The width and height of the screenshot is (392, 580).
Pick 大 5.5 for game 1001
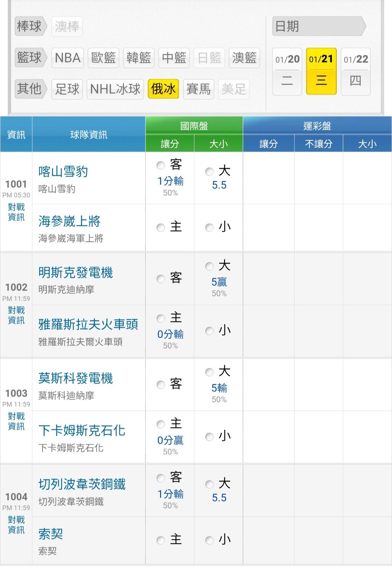point(209,172)
